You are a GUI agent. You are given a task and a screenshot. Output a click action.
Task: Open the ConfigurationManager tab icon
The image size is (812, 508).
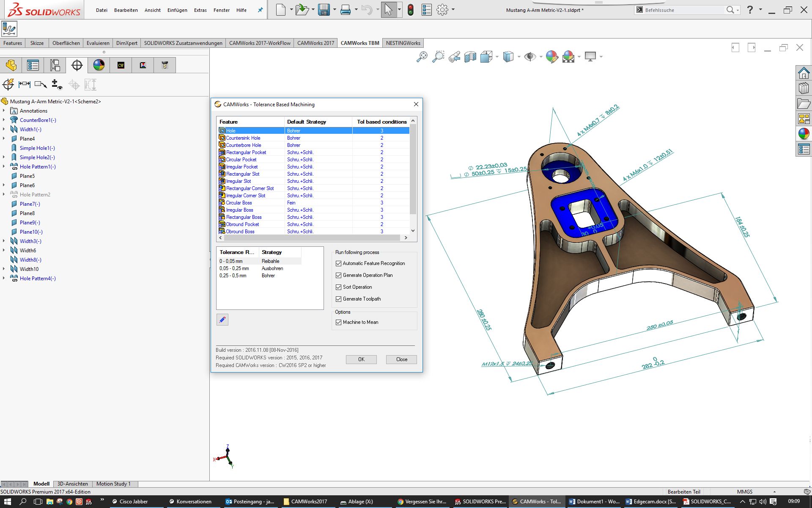coord(55,65)
